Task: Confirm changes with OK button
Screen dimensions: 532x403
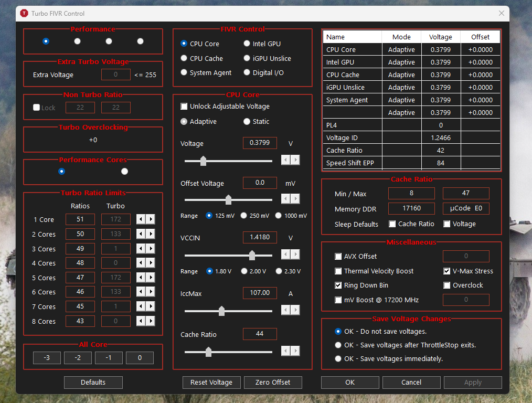Action: tap(350, 383)
